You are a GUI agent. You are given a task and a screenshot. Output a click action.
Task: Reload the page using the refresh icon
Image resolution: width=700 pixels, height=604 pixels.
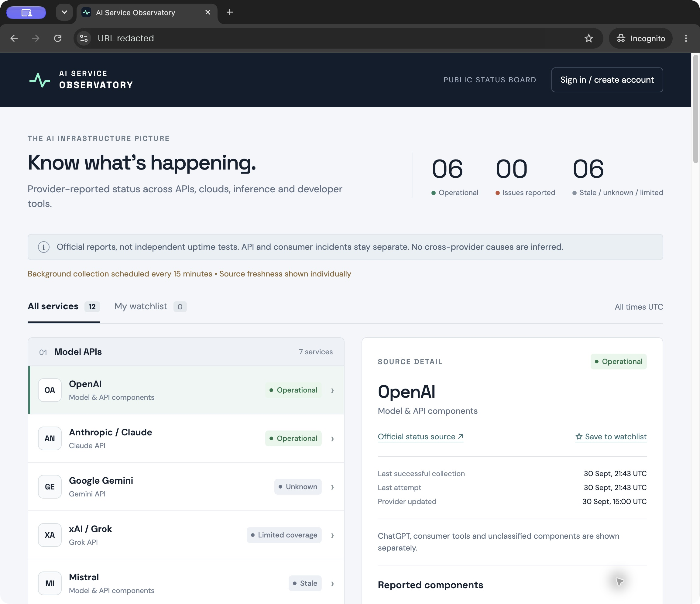[58, 38]
